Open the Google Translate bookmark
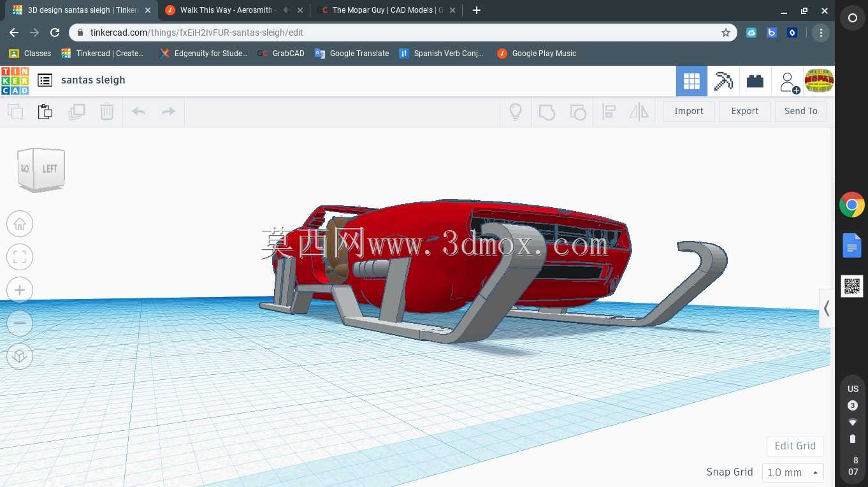This screenshot has width=868, height=487. click(352, 54)
